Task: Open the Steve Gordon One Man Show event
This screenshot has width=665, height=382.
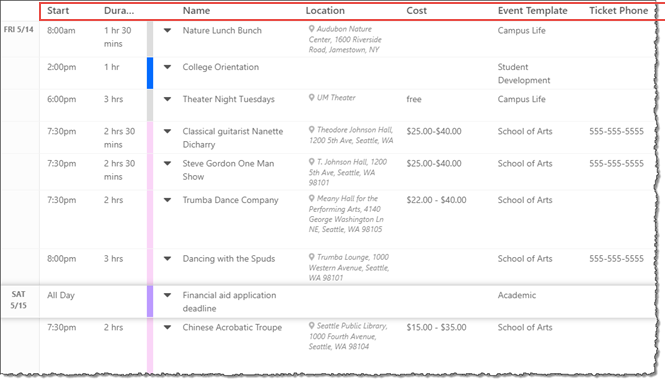Action: pos(228,170)
